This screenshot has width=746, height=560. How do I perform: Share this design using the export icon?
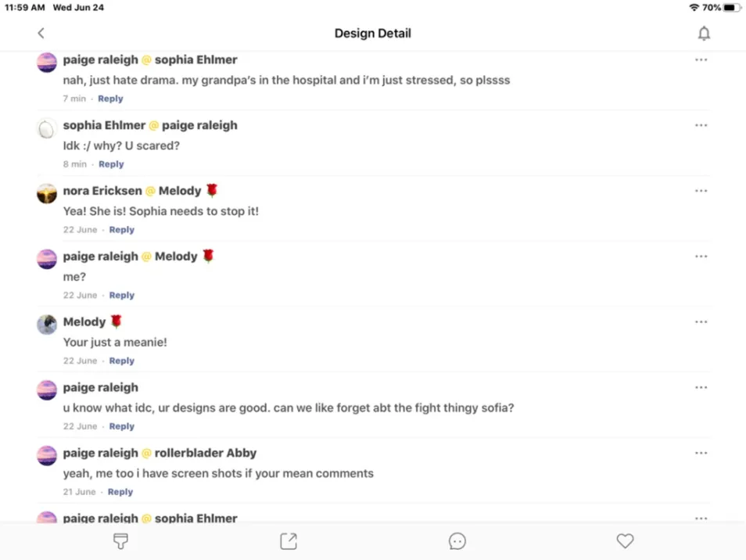click(x=289, y=540)
